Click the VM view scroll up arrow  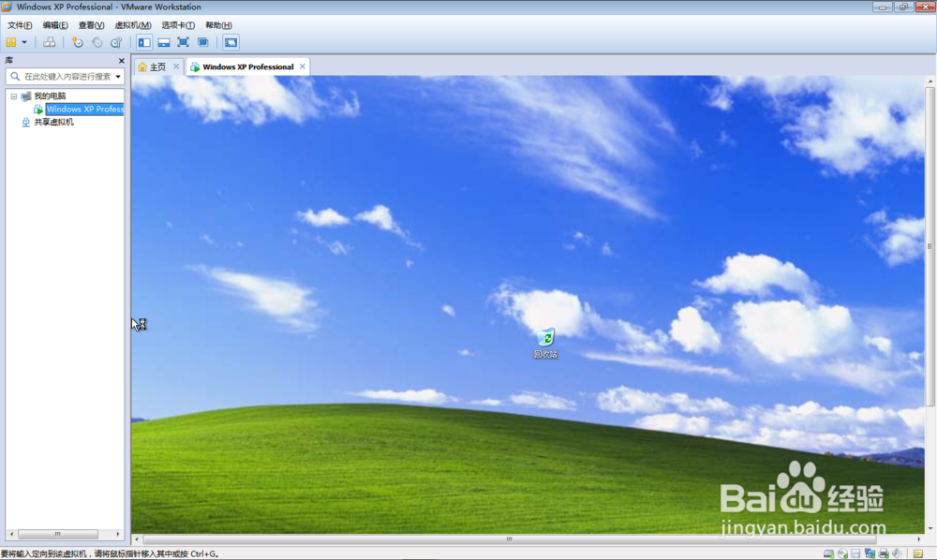coord(930,81)
